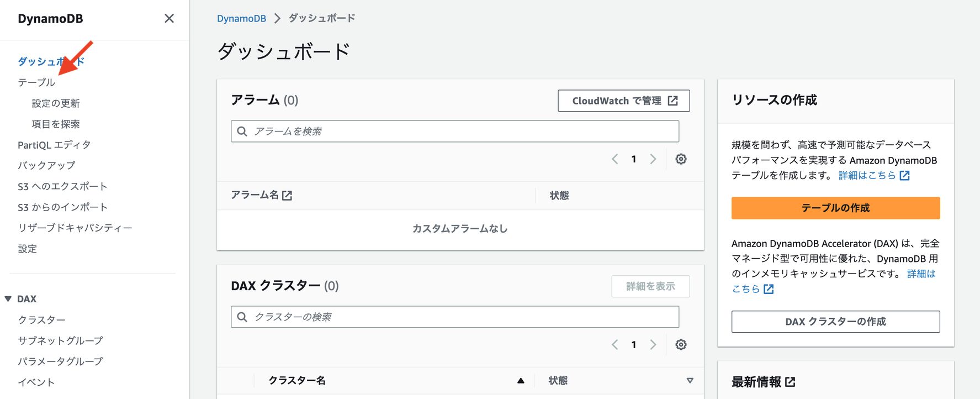Viewport: 980px width, 399px height.
Task: Open the alarm settings gear icon
Action: [681, 159]
